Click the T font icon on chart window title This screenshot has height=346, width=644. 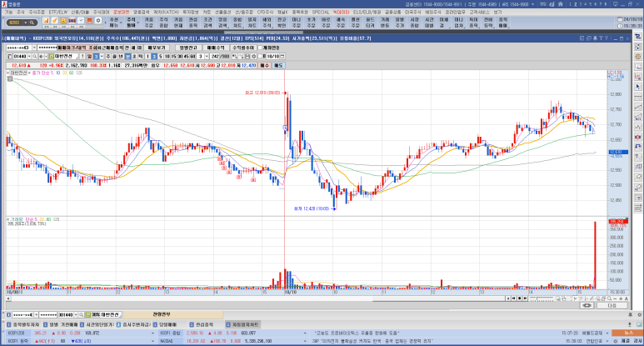pyautogui.click(x=601, y=38)
